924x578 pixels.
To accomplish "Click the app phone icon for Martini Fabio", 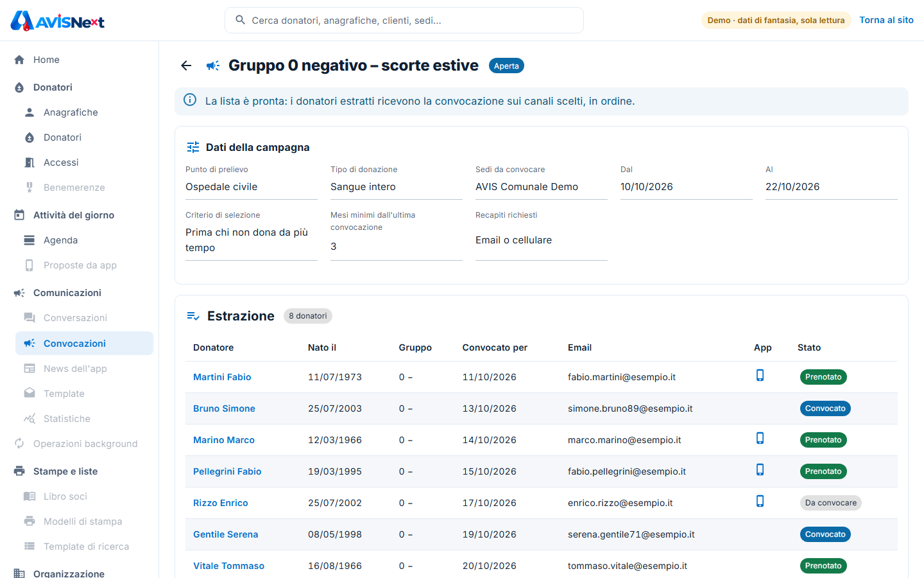I will click(x=760, y=376).
